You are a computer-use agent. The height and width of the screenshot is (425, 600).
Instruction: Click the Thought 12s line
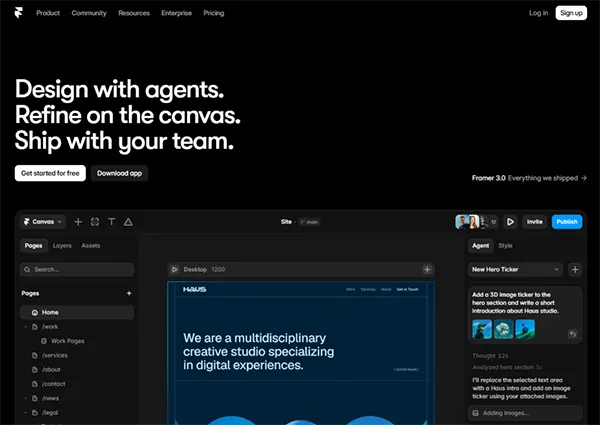coord(490,356)
